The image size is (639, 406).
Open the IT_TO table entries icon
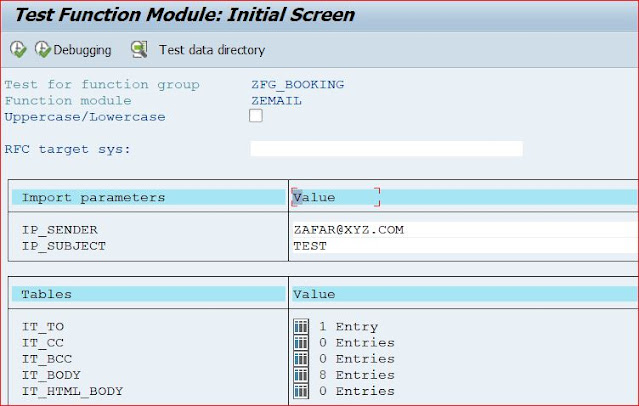click(301, 326)
